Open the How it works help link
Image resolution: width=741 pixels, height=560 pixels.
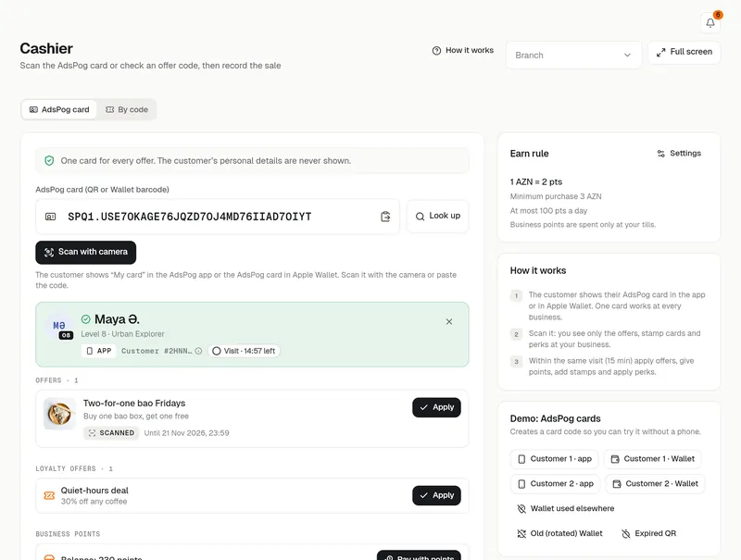pyautogui.click(x=462, y=51)
